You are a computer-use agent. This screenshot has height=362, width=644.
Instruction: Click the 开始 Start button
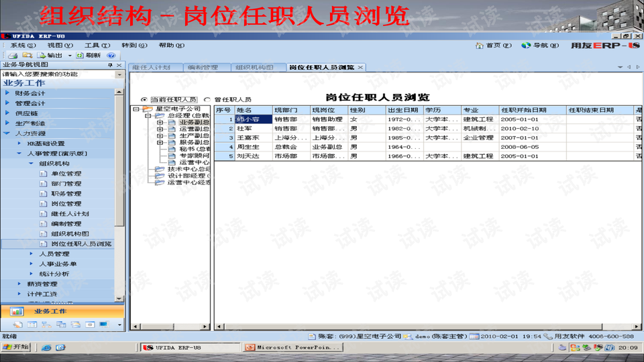16,347
